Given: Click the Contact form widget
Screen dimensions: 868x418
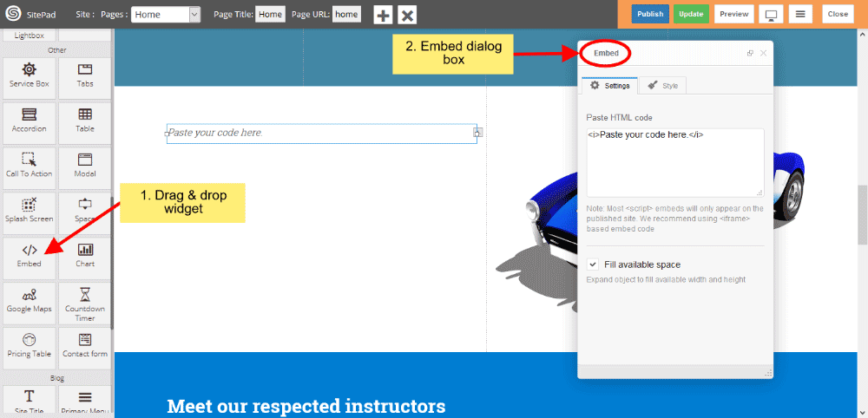Looking at the screenshot, I should click(85, 346).
